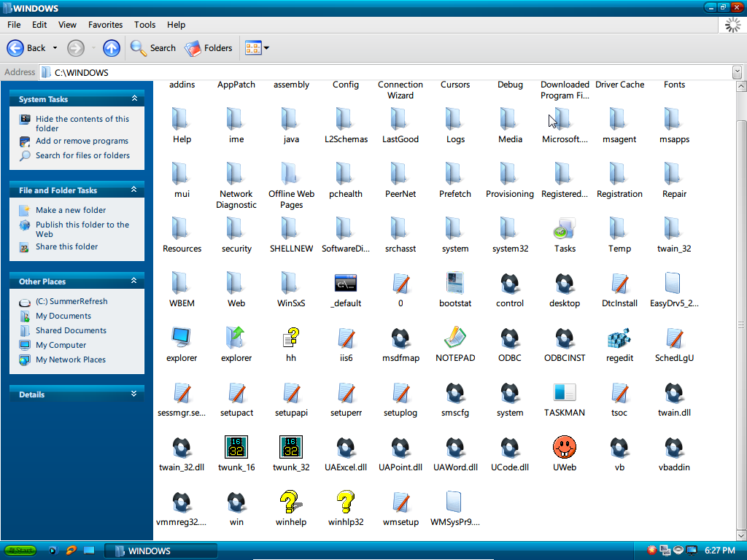Select the SchedLgU text file icon
The height and width of the screenshot is (560, 747).
click(674, 338)
